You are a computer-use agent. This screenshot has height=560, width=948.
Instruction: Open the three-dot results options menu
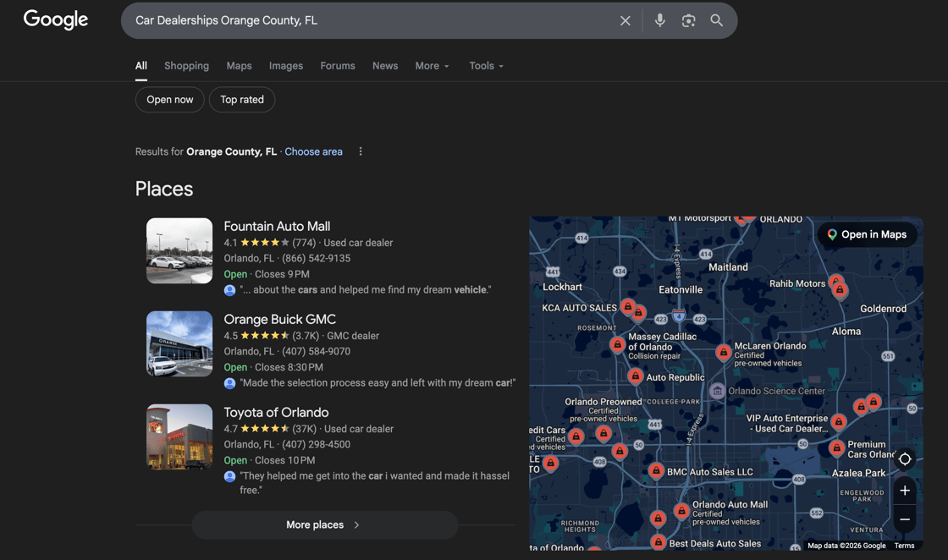(x=361, y=151)
